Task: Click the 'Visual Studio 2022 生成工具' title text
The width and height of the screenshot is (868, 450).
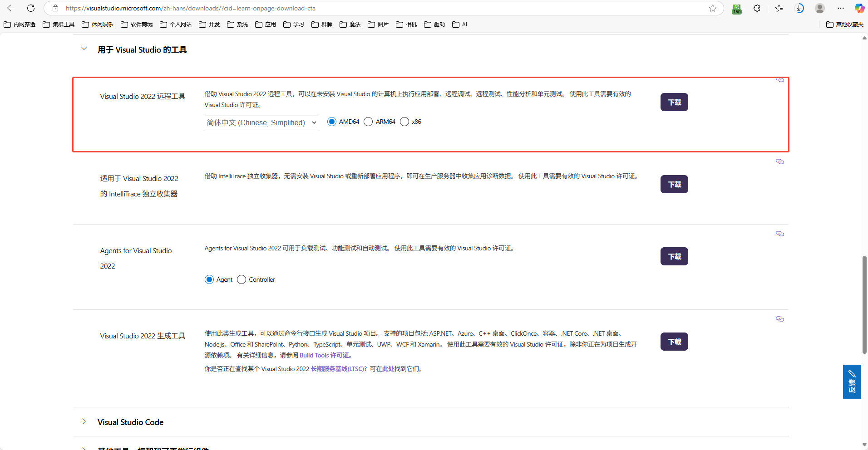Action: tap(143, 336)
